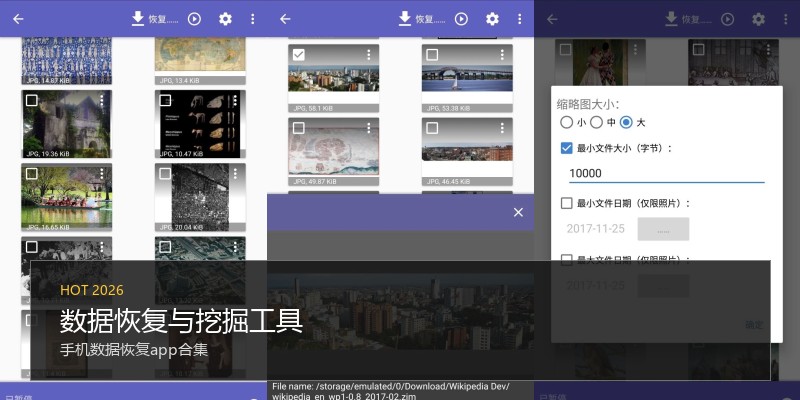800x400 pixels.
Task: Tap dimmed back arrow on right screen
Action: [552, 19]
